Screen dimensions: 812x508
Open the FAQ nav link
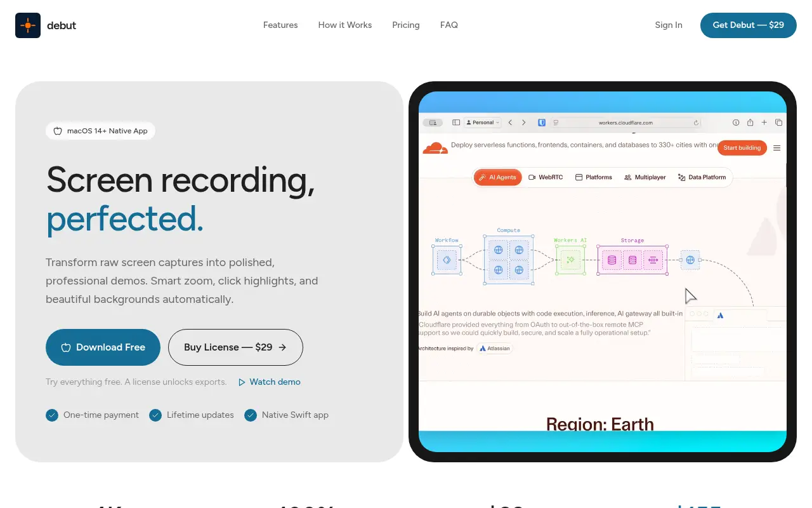(449, 25)
